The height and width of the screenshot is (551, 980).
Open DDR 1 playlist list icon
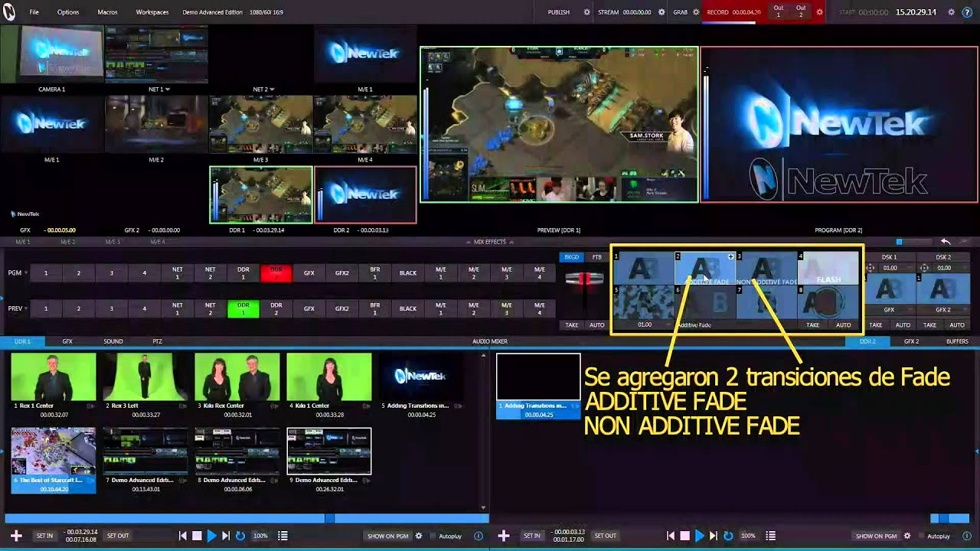(283, 536)
